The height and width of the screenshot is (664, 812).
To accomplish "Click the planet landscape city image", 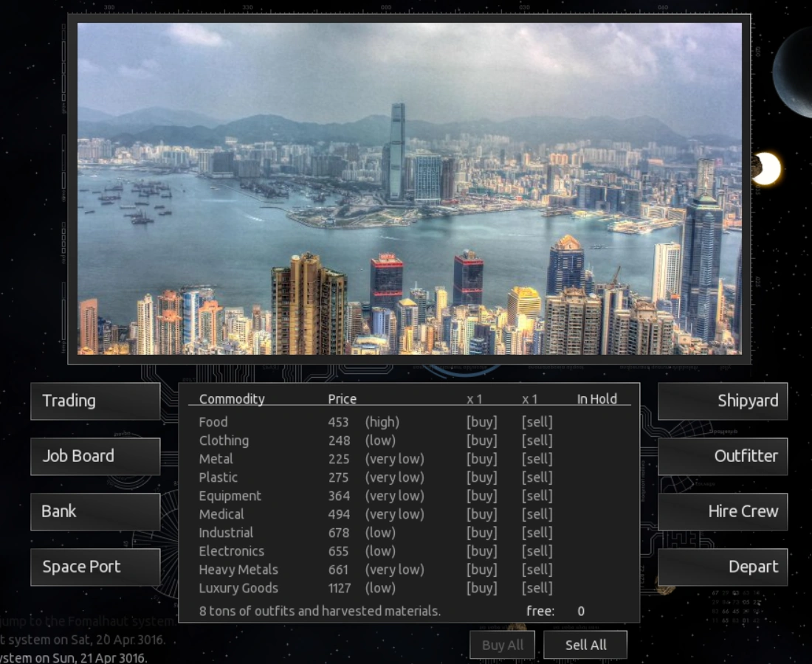I will point(409,189).
